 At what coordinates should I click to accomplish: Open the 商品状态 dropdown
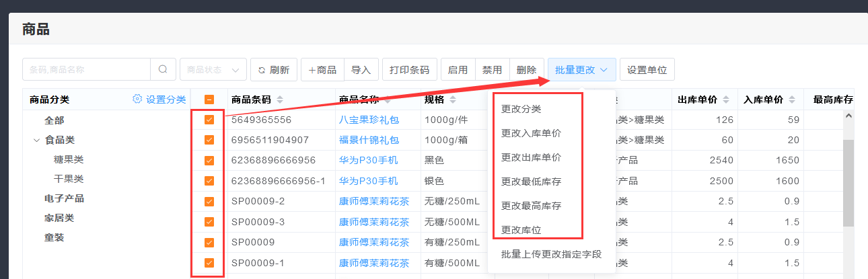[213, 70]
